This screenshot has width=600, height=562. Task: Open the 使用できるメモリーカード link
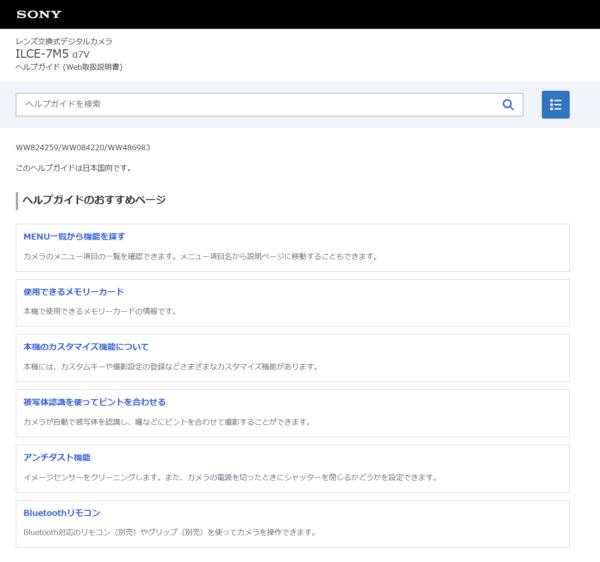(x=74, y=292)
